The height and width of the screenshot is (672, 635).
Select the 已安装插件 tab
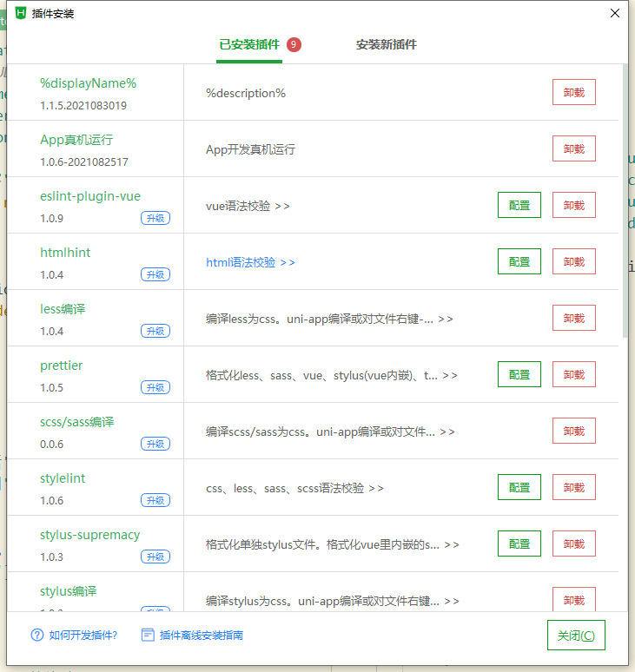[248, 44]
